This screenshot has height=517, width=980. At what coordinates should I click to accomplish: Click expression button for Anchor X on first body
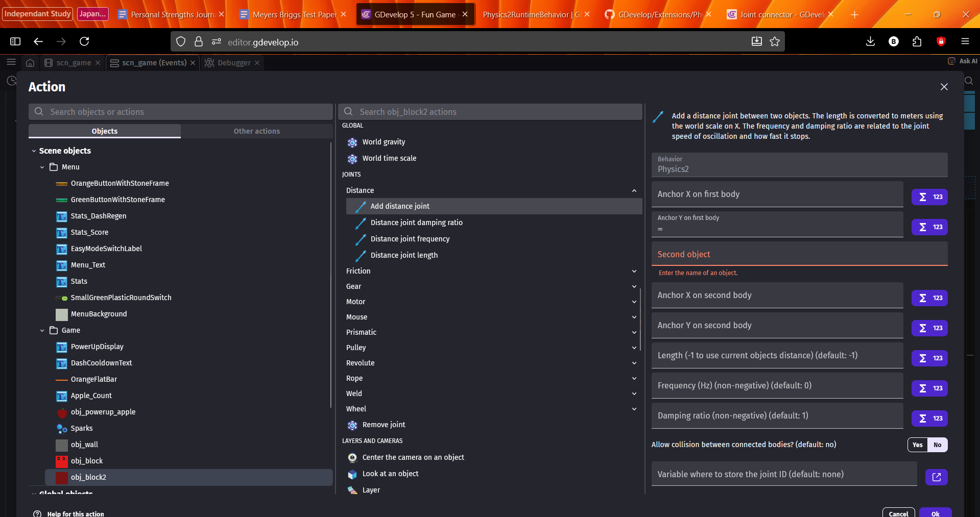[929, 197]
